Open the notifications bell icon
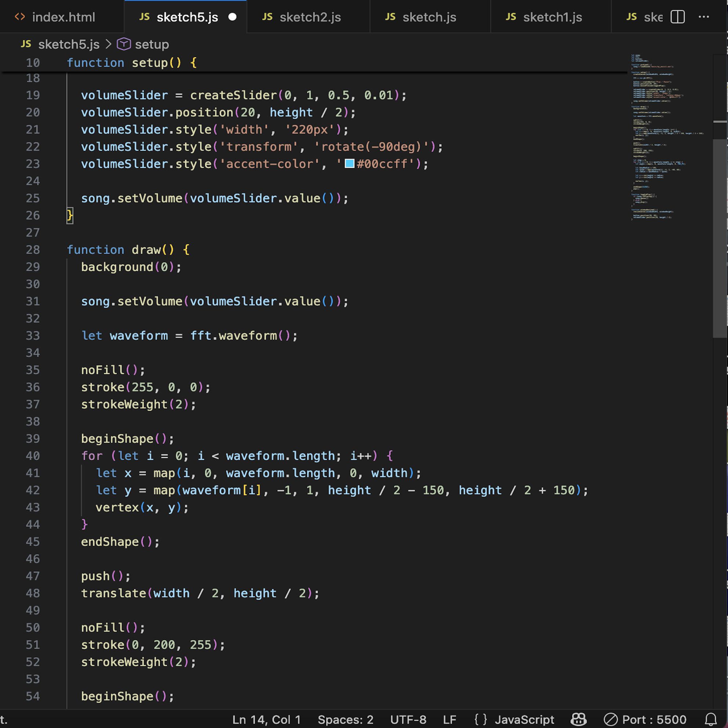This screenshot has height=728, width=728. pyautogui.click(x=711, y=719)
